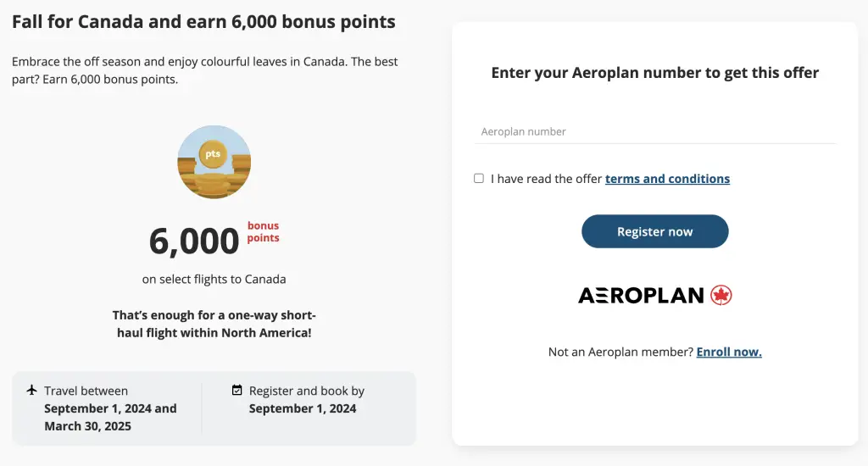The height and width of the screenshot is (466, 868).
Task: Click the large 6,000 points figure
Action: pyautogui.click(x=194, y=241)
